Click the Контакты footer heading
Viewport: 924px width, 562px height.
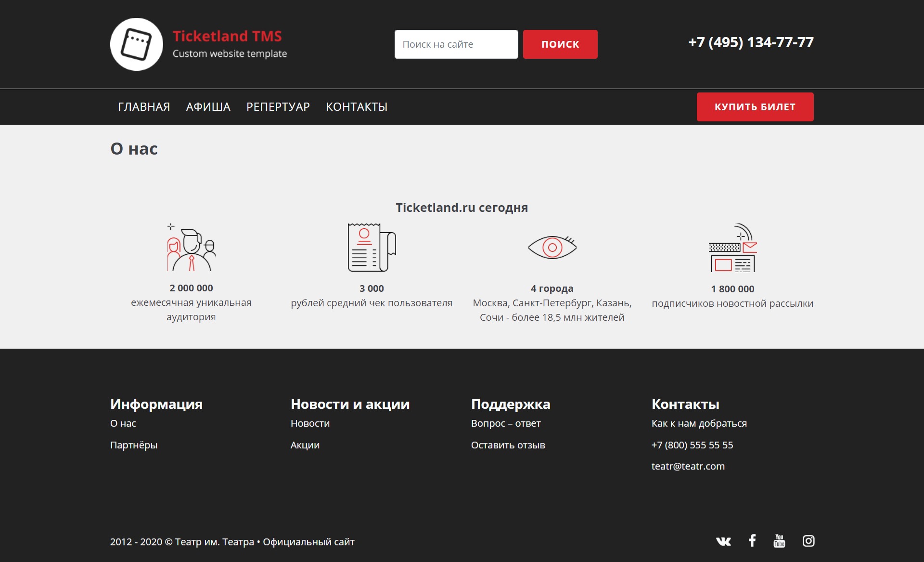[685, 404]
